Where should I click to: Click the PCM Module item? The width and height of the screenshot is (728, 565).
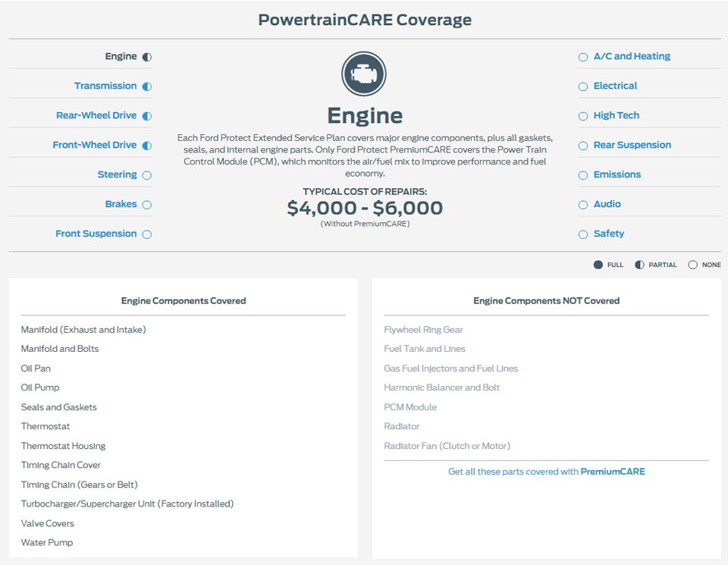(410, 407)
